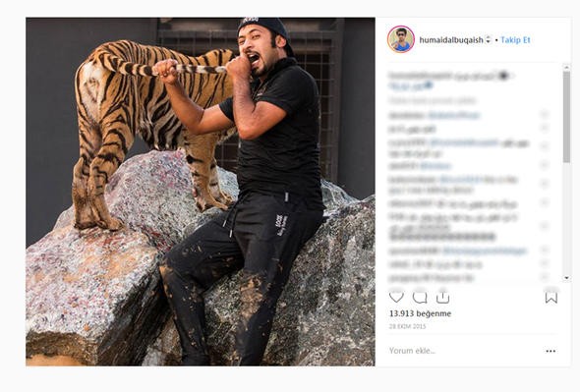
Task: View the 13.913 beğenme likes list
Action: 420,313
